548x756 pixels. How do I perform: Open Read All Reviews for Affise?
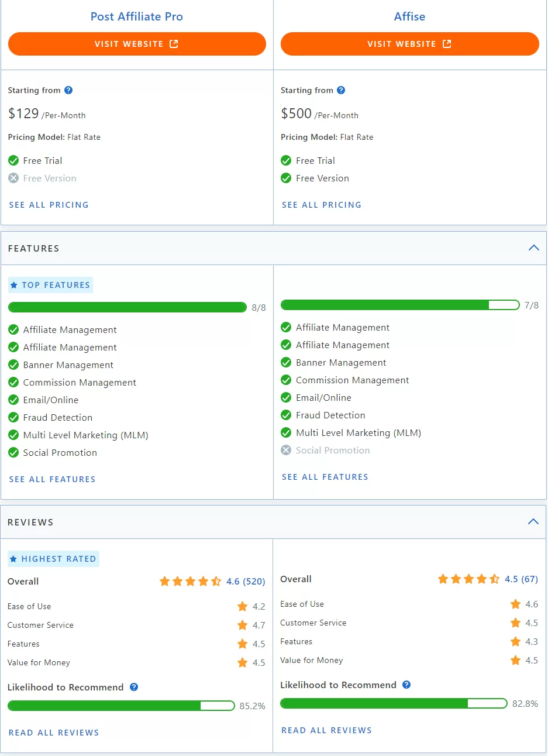point(326,730)
